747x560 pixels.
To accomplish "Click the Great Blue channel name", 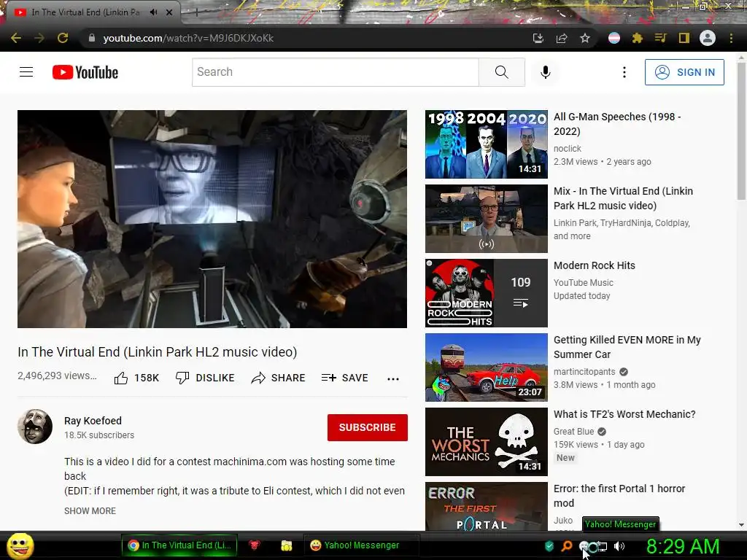I will pyautogui.click(x=573, y=432).
